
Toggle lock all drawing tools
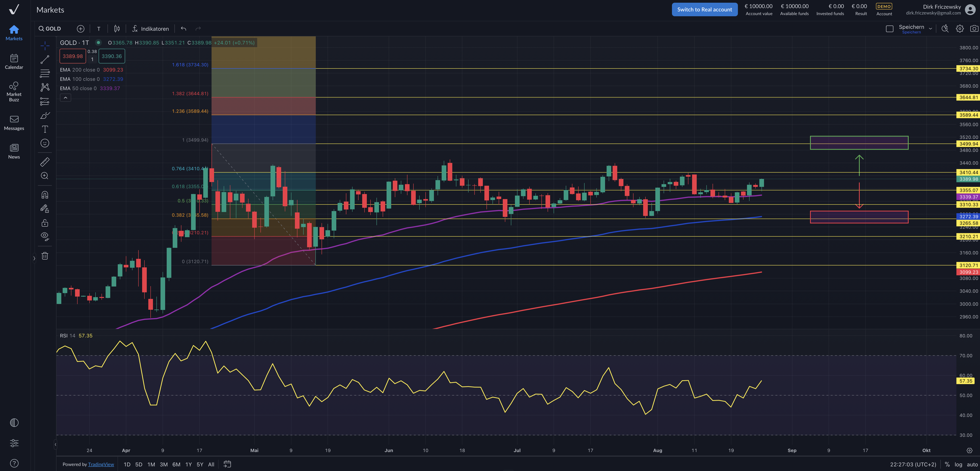[45, 223]
